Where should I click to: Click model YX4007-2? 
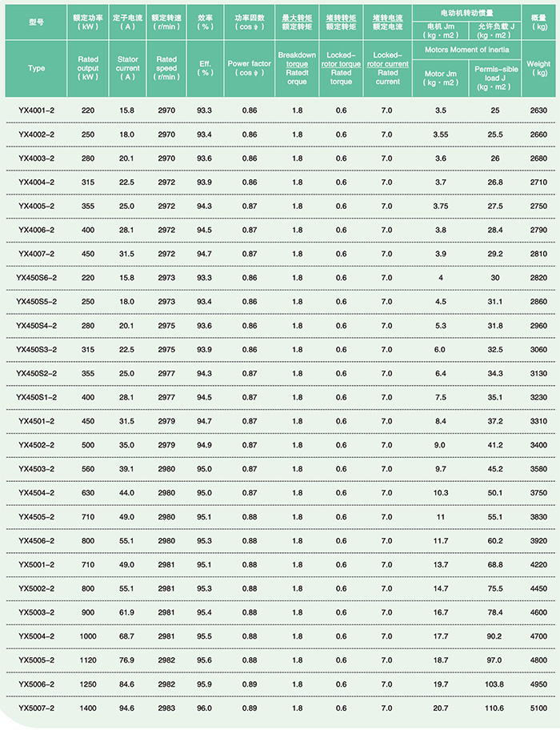click(36, 254)
